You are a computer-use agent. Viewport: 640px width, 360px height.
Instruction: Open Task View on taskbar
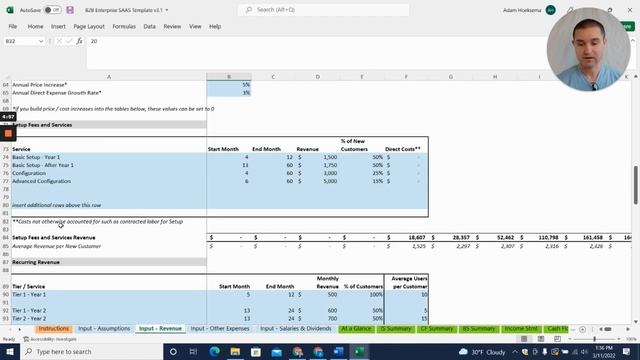pos(193,351)
